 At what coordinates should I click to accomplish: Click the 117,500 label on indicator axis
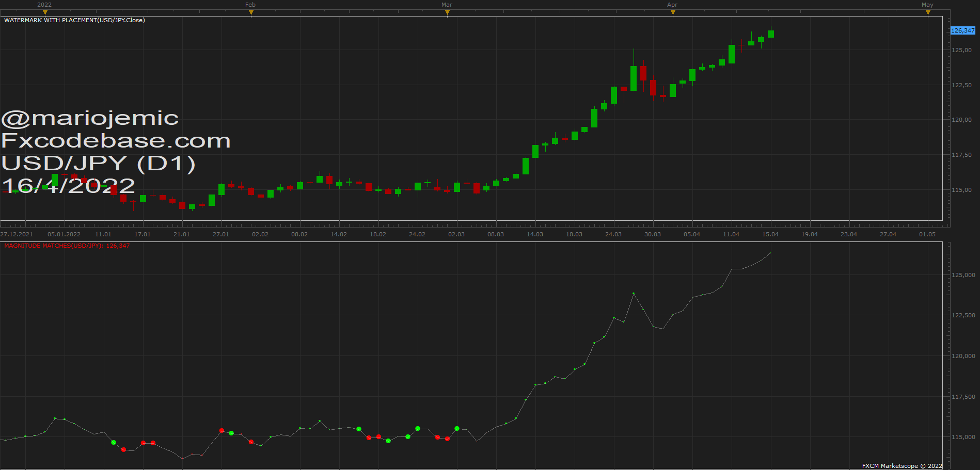point(963,397)
